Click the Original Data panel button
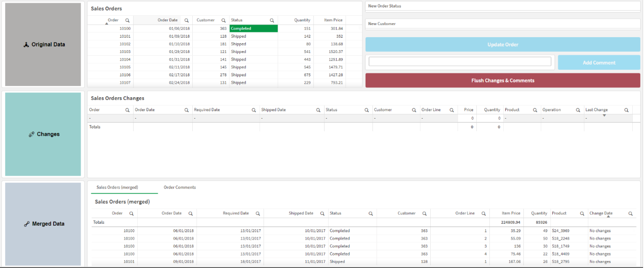This screenshot has width=644, height=268. pos(43,45)
